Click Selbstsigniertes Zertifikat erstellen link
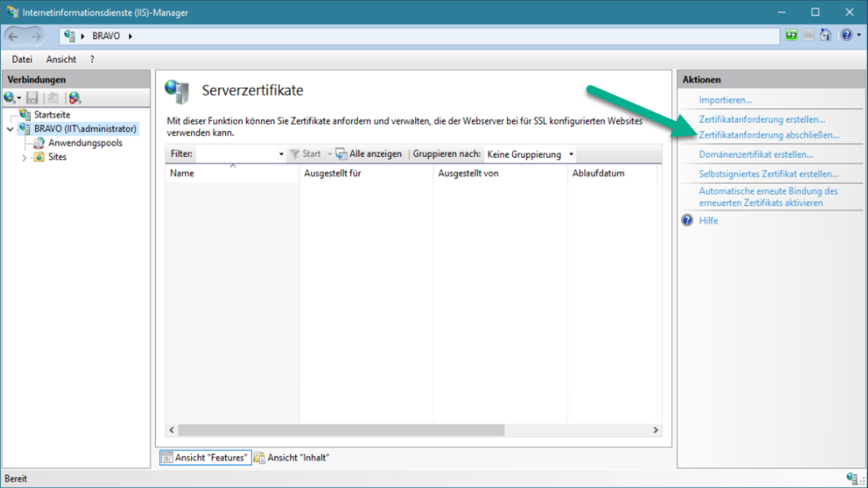Screen dimensions: 868x488 [x=769, y=174]
